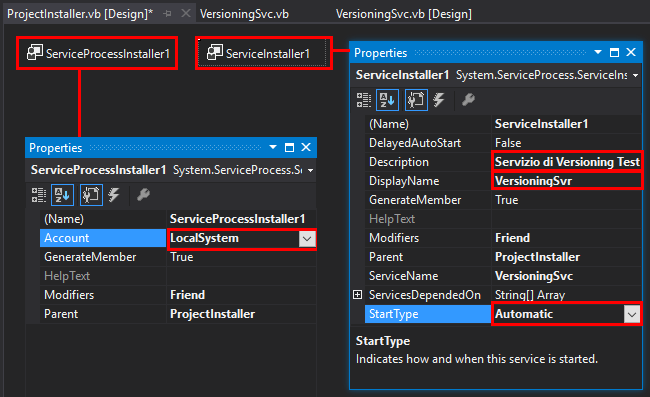Expand the ServicesDependedOn property

click(357, 295)
